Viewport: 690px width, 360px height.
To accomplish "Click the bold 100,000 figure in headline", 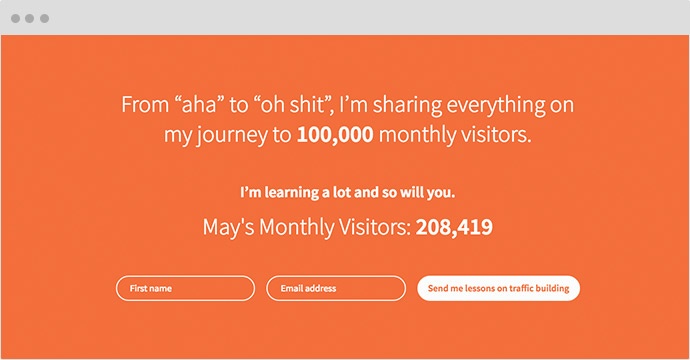I will tap(335, 134).
